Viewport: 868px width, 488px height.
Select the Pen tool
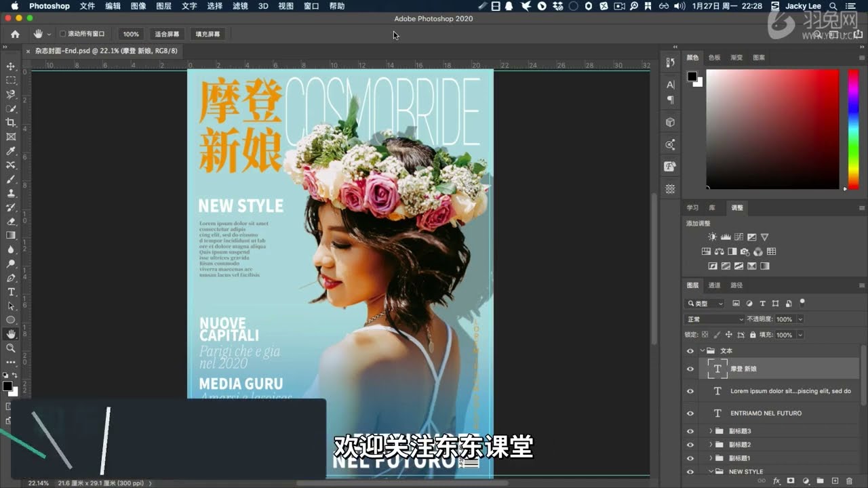[11, 278]
